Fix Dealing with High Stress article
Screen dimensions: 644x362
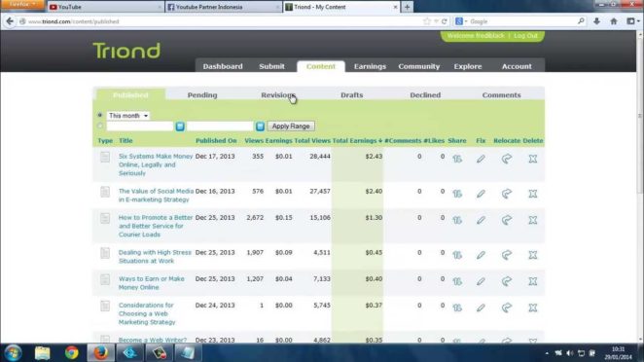click(x=481, y=255)
